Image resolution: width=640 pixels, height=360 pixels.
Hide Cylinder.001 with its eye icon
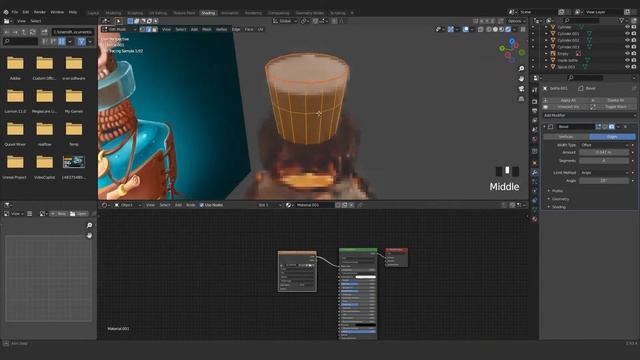627,34
